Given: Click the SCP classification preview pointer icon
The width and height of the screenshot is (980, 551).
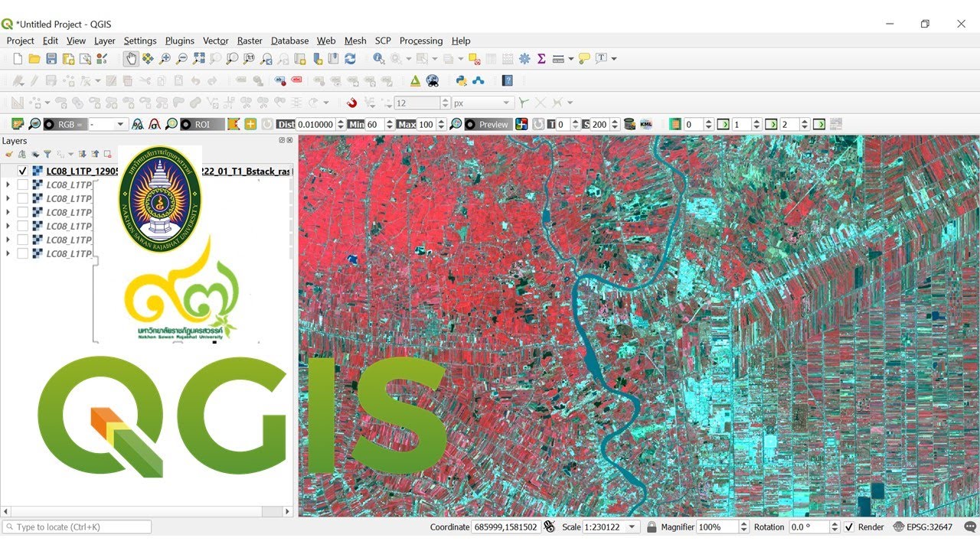Looking at the screenshot, I should [521, 124].
